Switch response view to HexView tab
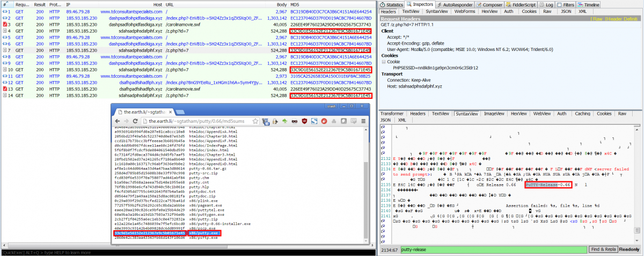Viewport: 644px width, 256px height. [x=518, y=114]
